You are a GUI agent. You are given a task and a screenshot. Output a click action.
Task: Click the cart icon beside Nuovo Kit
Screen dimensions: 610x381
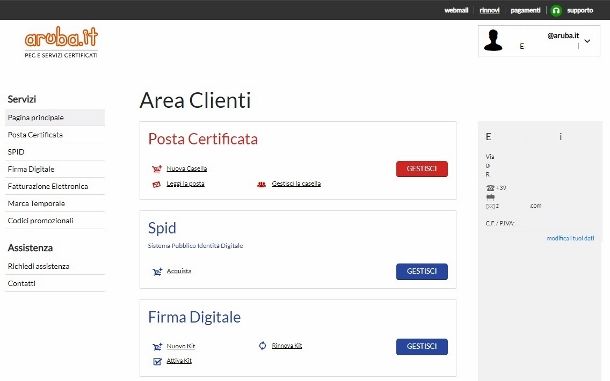point(157,346)
